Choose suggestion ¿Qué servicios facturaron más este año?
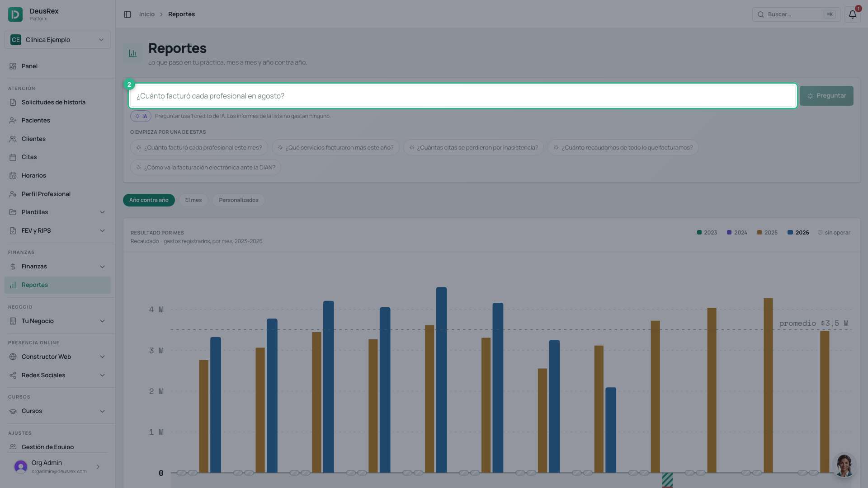Screen dimensions: 868x488 pyautogui.click(x=335, y=148)
